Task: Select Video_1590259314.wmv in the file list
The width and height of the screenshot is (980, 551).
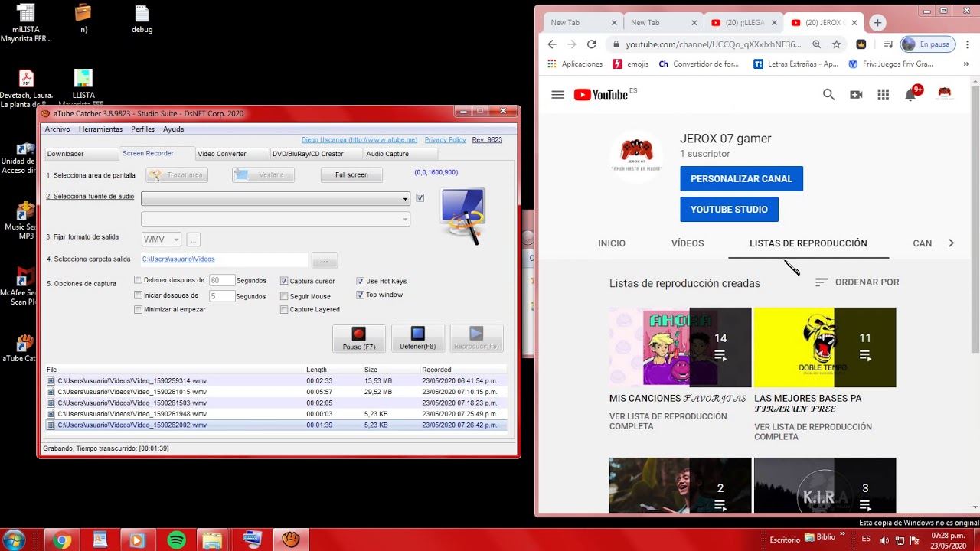Action: 276,380
